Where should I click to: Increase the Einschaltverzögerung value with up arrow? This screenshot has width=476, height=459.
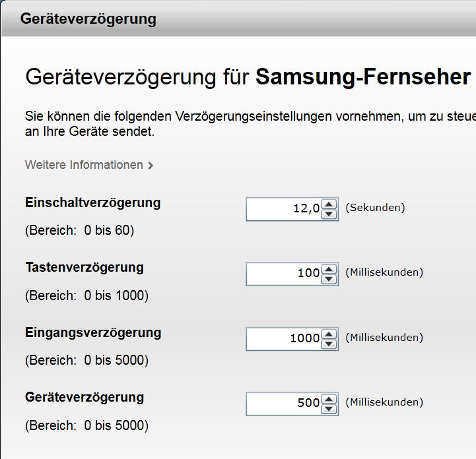[329, 204]
